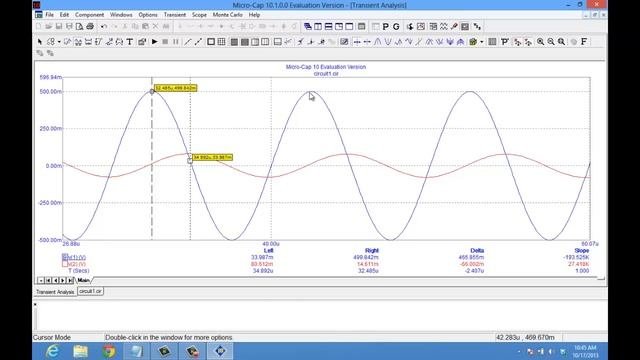Click the Pause simulation button
Screen dimensions: 640x360
click(x=176, y=42)
